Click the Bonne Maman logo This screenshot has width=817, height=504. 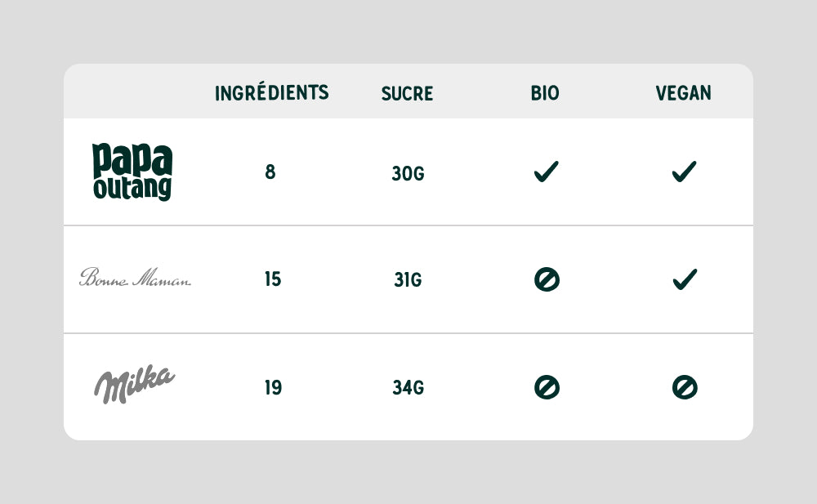click(x=135, y=277)
